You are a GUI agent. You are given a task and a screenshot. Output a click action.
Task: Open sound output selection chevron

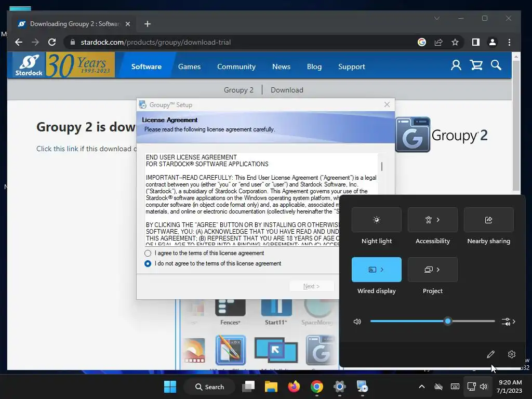[509, 321]
